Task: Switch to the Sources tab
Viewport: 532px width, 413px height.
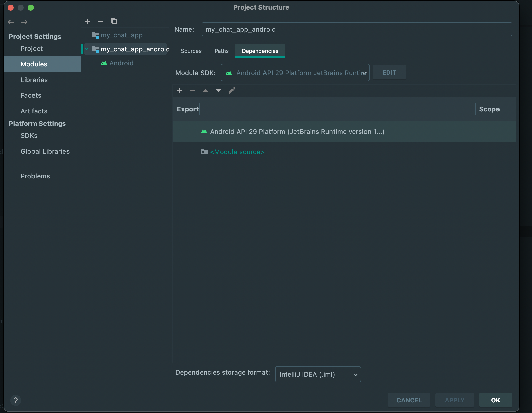Action: pos(191,51)
